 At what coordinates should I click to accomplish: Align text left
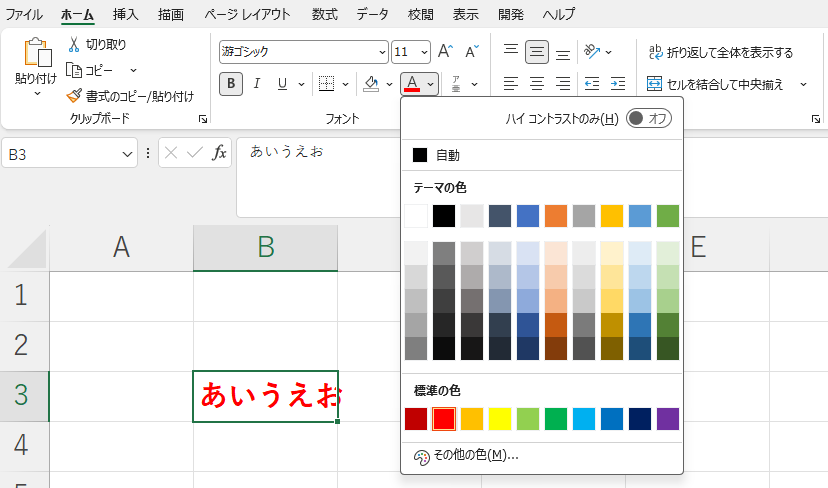tap(511, 83)
